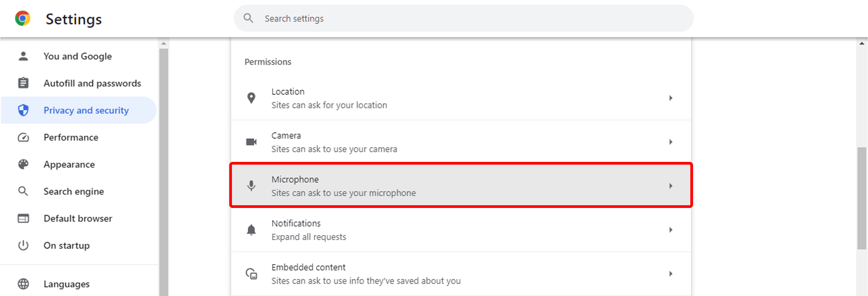Expand the Location permission arrow

click(x=670, y=98)
